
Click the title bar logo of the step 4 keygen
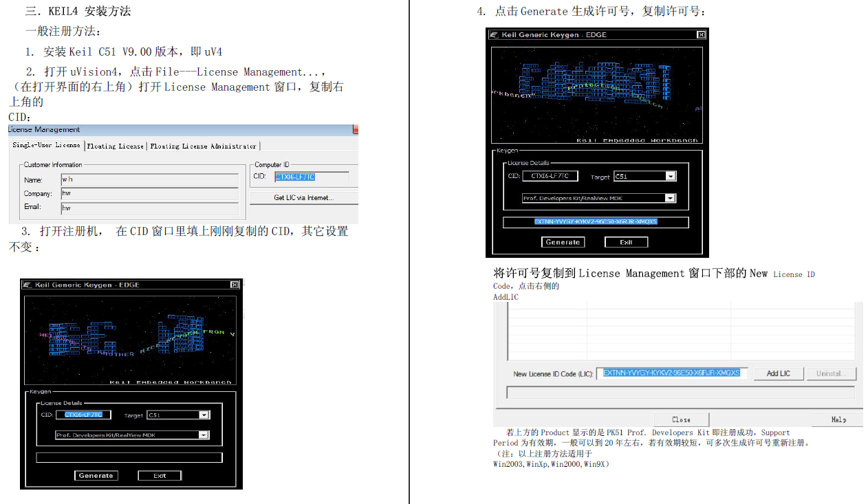[494, 34]
